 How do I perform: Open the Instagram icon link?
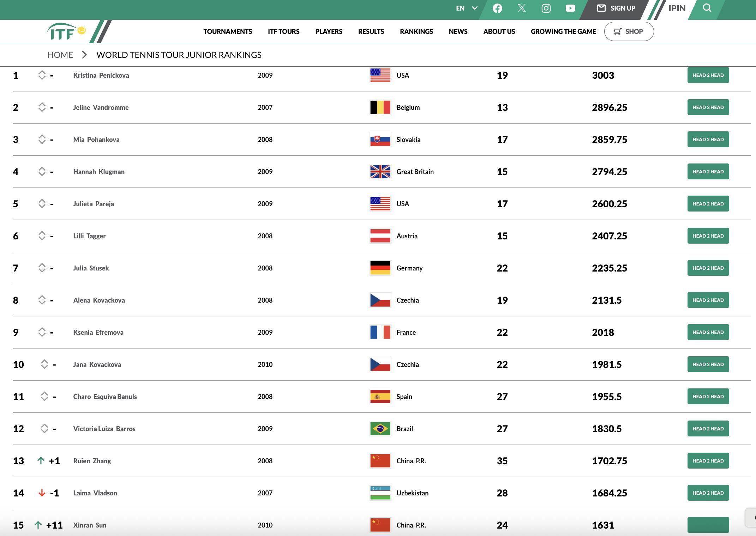[x=546, y=8]
